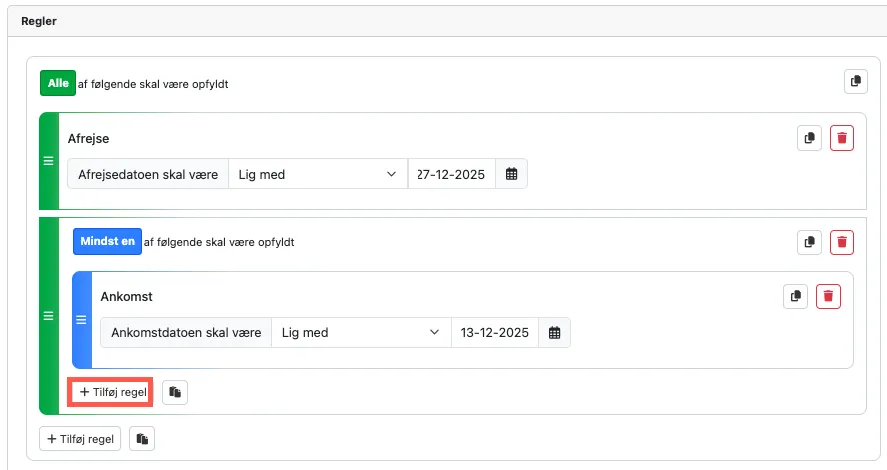The image size is (887, 470).
Task: Duplicate the Afrejse rule
Action: [809, 139]
